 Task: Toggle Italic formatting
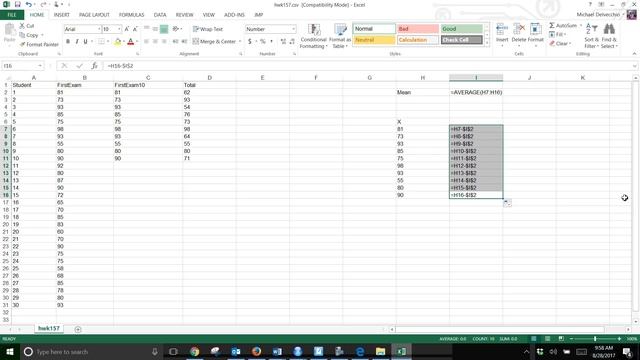pyautogui.click(x=77, y=41)
